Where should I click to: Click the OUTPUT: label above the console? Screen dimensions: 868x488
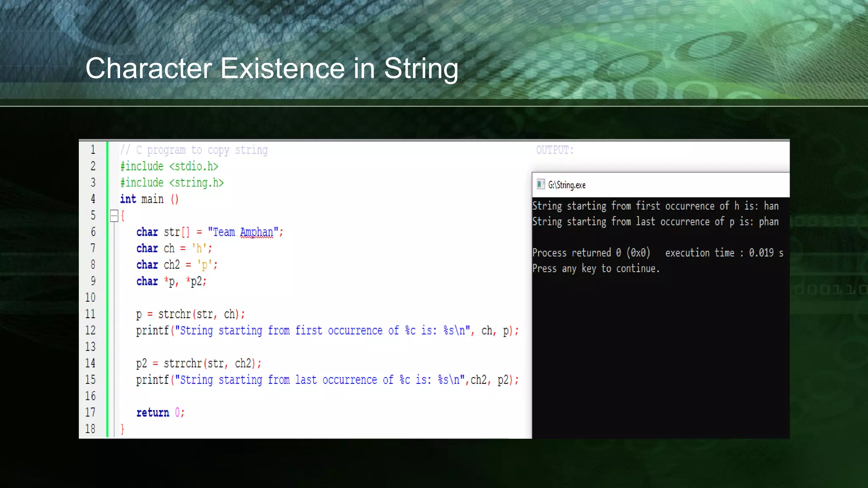pyautogui.click(x=554, y=150)
